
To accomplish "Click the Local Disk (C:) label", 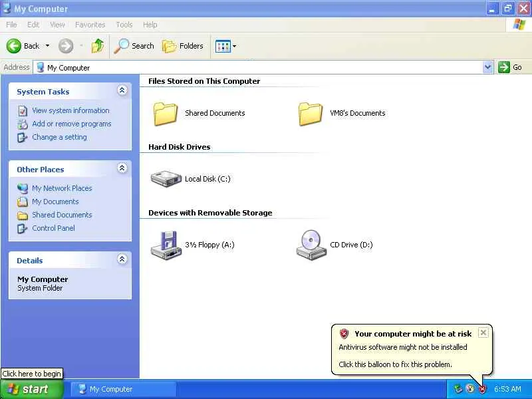I will point(207,179).
